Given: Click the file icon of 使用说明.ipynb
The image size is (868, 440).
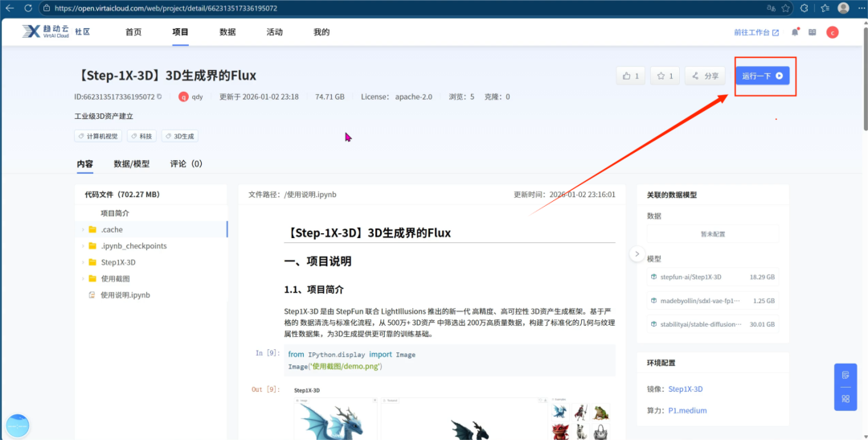Looking at the screenshot, I should click(x=92, y=295).
